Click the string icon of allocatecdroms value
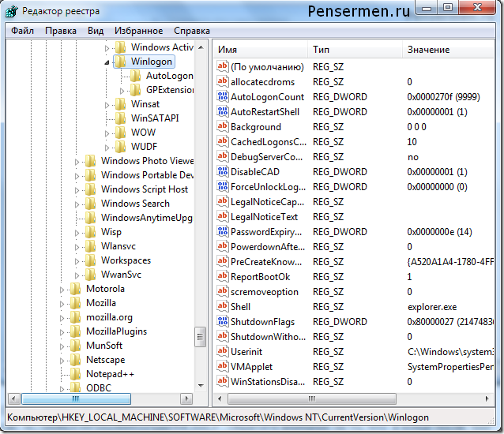The height and width of the screenshot is (434, 504). coord(223,81)
